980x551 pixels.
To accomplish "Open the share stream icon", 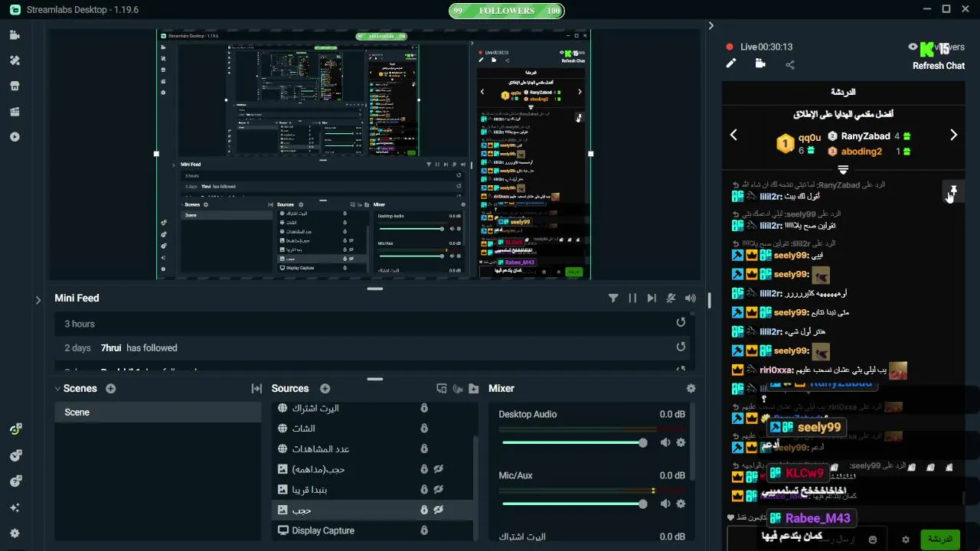I will [x=790, y=65].
